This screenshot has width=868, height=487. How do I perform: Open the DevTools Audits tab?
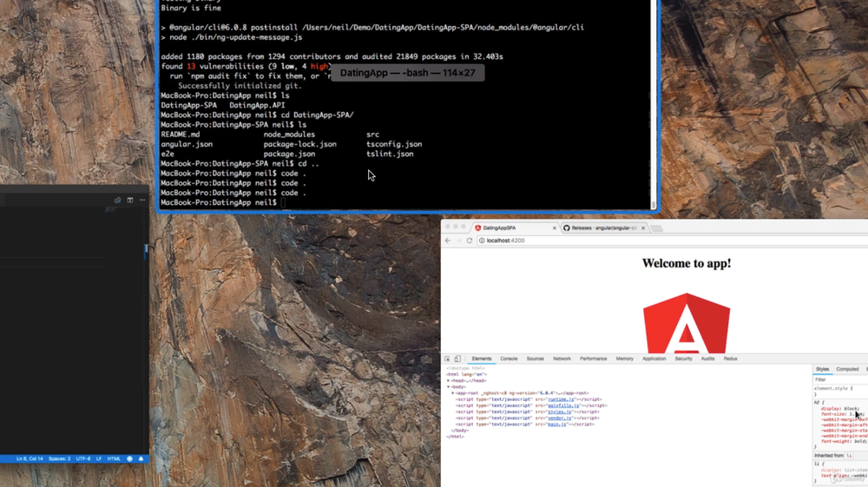(x=707, y=359)
